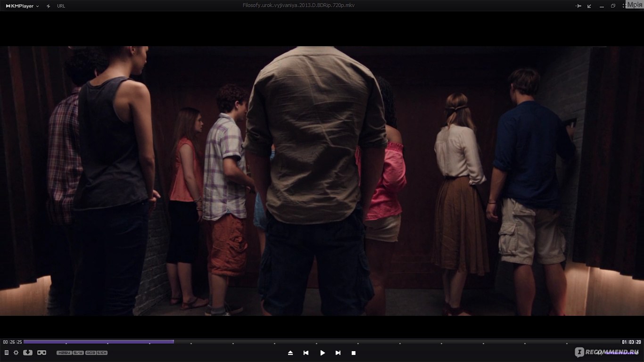Start playback with the play button
Screen dimensions: 644x362
[322, 353]
